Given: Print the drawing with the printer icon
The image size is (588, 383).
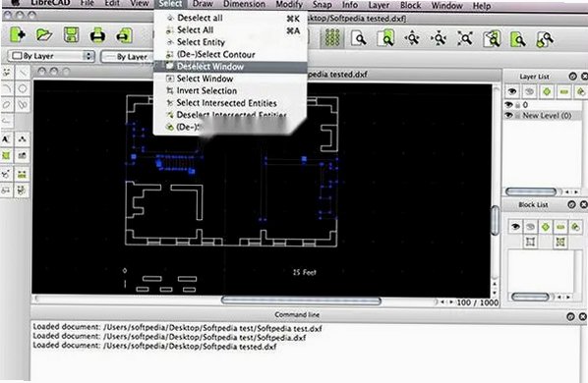Looking at the screenshot, I should point(97,36).
